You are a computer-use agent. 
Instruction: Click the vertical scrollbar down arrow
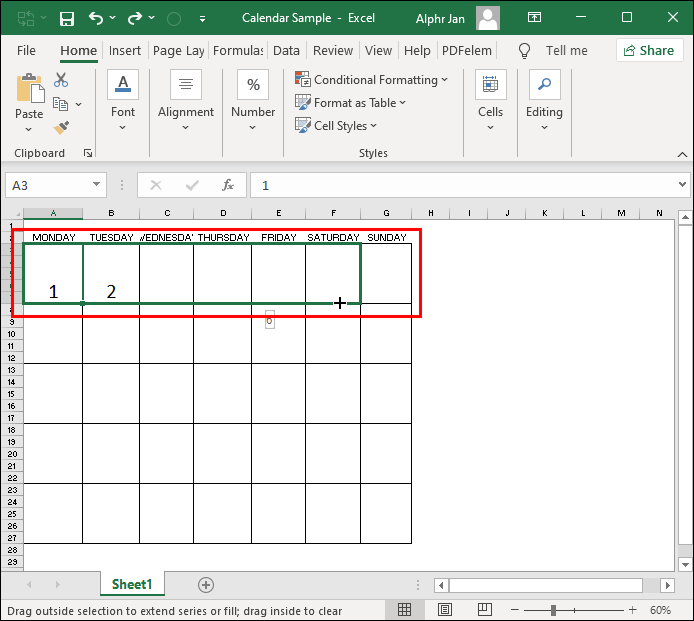pos(685,565)
